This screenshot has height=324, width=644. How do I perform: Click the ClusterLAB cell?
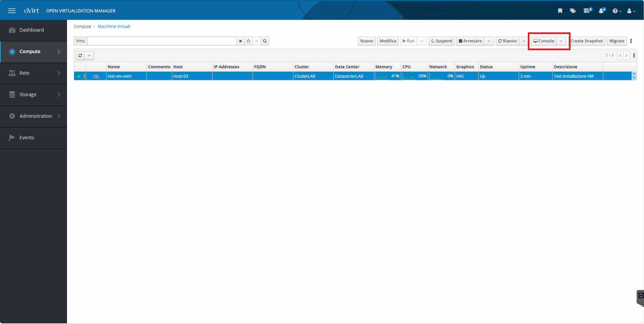(313, 76)
